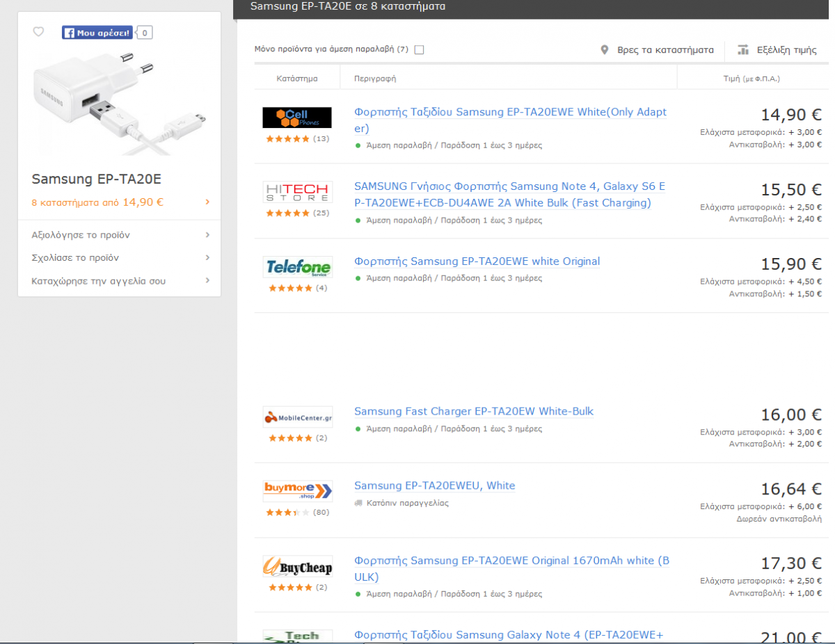
Task: Open 'Βρες τα καταστήματα' link
Action: (666, 50)
